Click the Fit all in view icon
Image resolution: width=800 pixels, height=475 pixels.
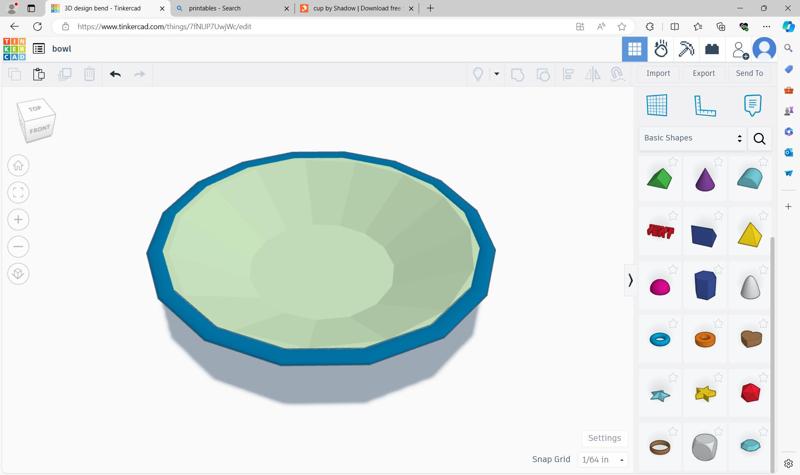point(18,193)
